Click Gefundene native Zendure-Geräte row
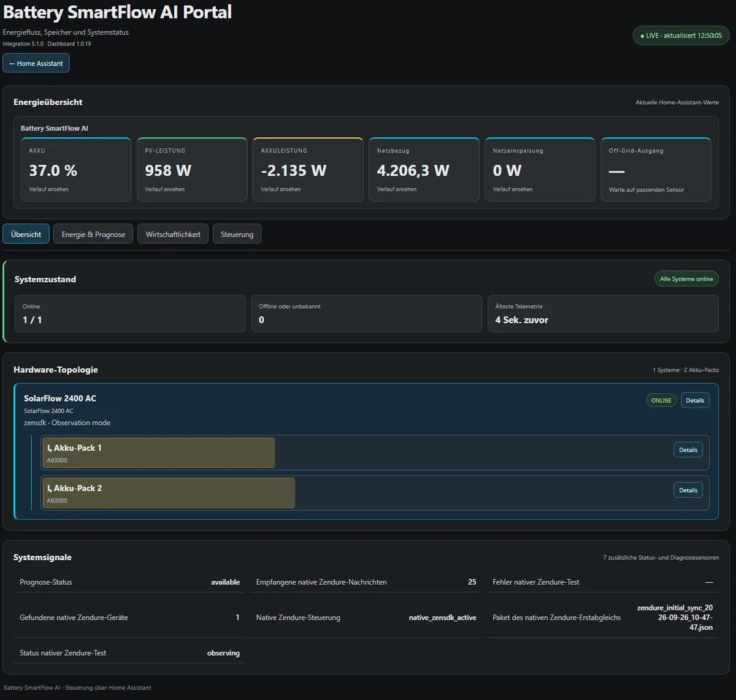This screenshot has height=700, width=736. 129,618
